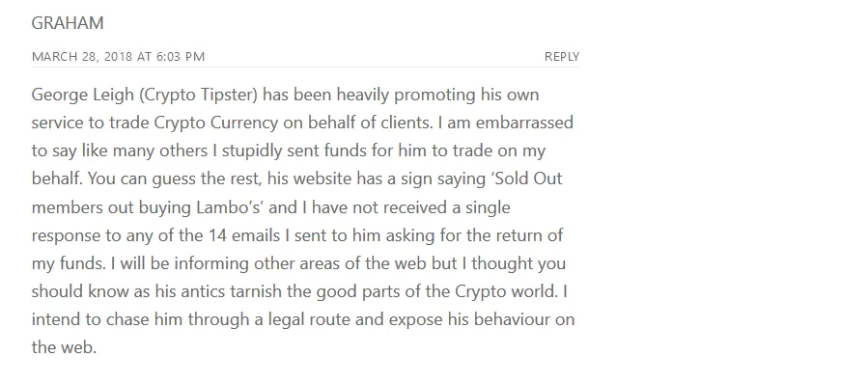Click the word 'embarrassed' in the comment
The height and width of the screenshot is (384, 868).
524,123
